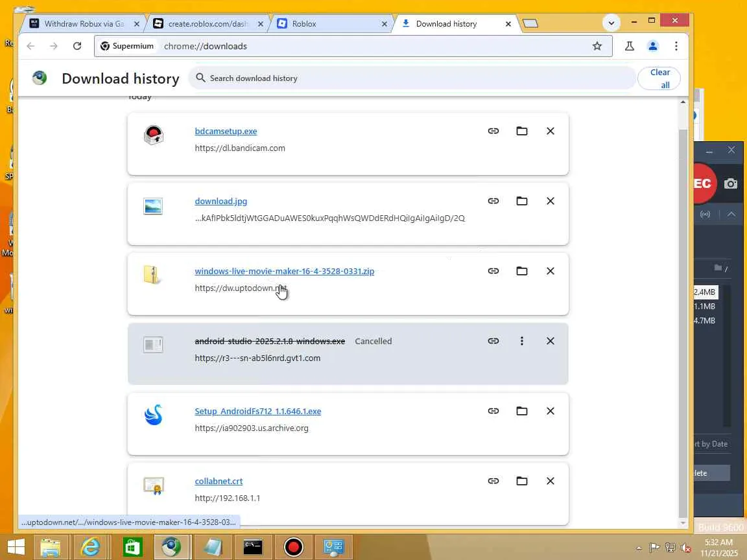This screenshot has height=560, width=747.
Task: Show bdcamsetup.exe in folder
Action: (521, 131)
